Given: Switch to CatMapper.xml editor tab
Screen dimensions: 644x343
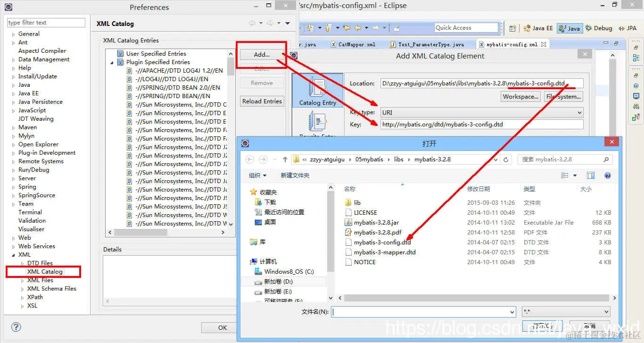Looking at the screenshot, I should tap(353, 44).
